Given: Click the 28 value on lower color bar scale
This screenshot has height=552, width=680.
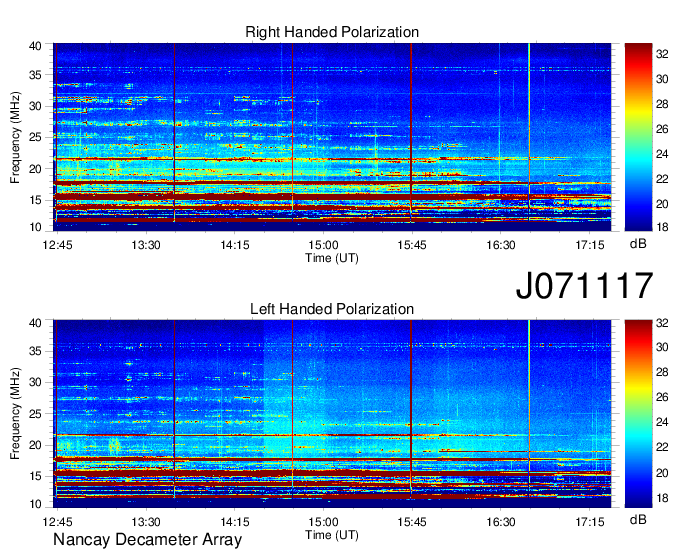Looking at the screenshot, I should tap(662, 372).
